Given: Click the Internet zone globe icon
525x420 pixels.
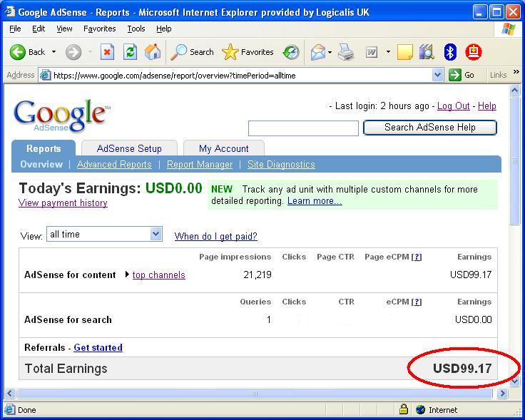Looking at the screenshot, I should [420, 409].
